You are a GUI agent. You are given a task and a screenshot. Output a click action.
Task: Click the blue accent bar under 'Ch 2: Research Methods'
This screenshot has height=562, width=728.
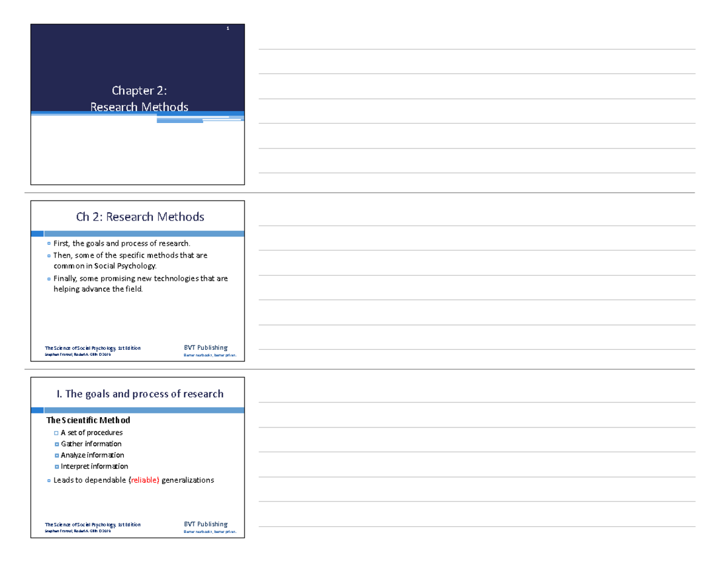click(x=138, y=234)
